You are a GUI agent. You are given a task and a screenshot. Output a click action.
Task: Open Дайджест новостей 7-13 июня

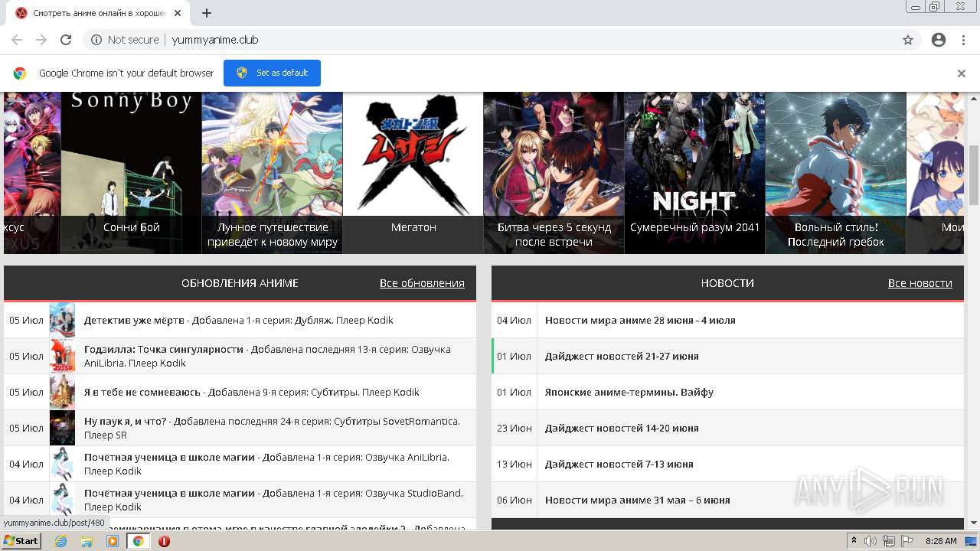click(x=619, y=464)
